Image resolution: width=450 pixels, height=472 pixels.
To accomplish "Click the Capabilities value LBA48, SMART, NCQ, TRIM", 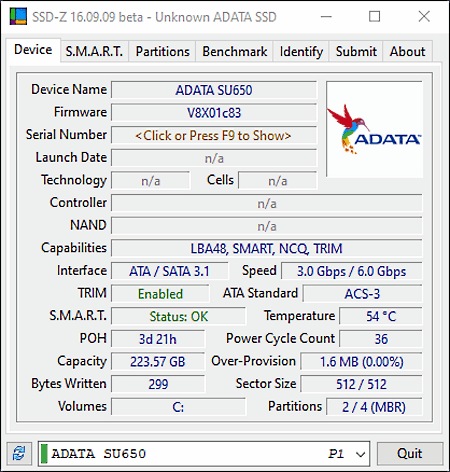I will coord(267,249).
